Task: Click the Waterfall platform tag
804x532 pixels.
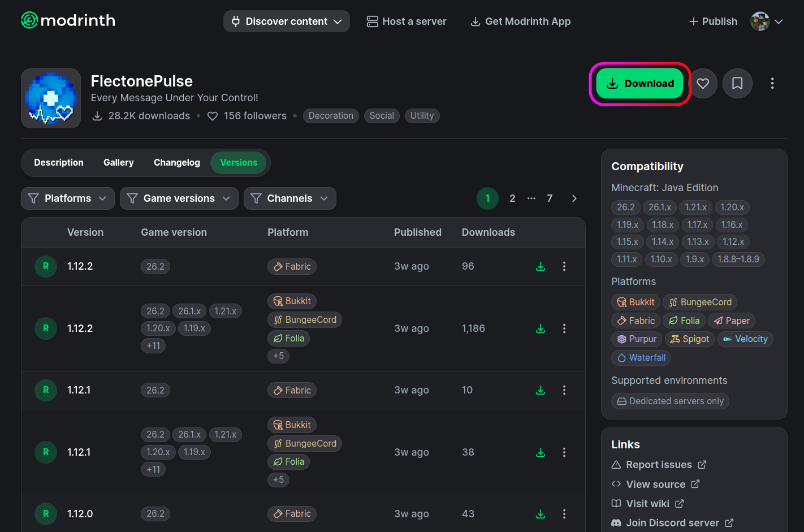Action: [641, 358]
